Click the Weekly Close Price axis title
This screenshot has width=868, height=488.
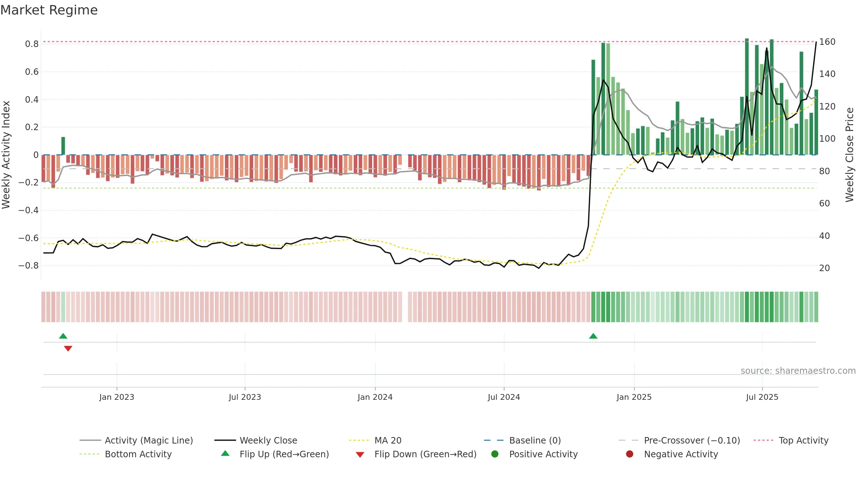[x=850, y=155]
